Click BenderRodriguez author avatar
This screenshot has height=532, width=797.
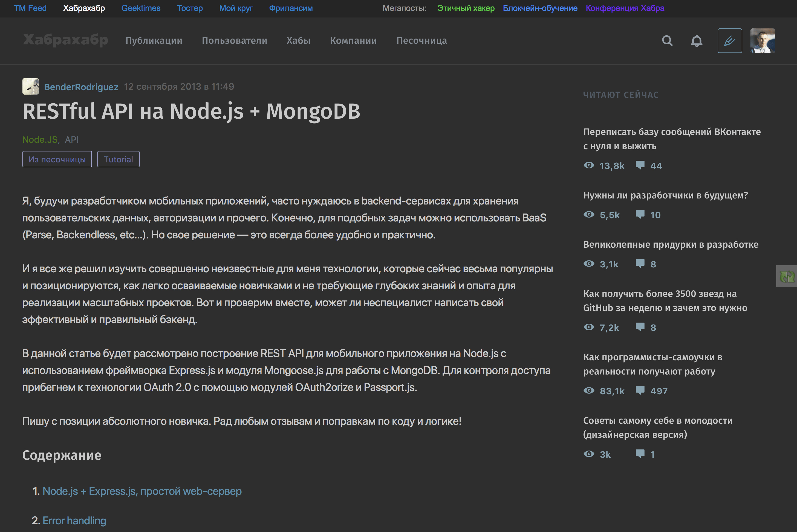[x=31, y=86]
